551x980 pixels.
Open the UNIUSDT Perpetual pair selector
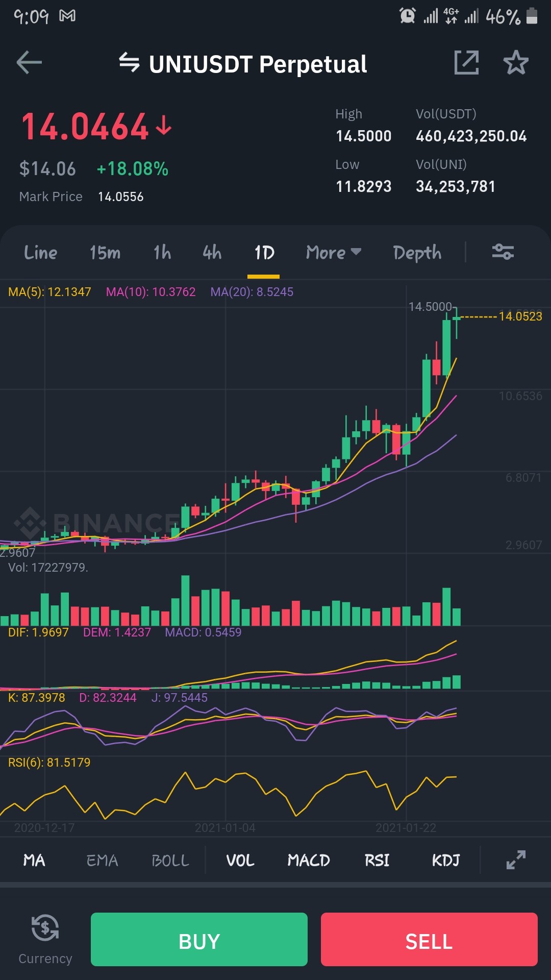[x=258, y=64]
